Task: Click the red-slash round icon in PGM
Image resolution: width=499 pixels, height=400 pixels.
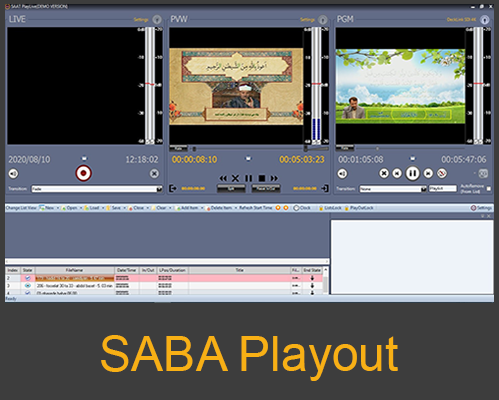Action: 442,173
